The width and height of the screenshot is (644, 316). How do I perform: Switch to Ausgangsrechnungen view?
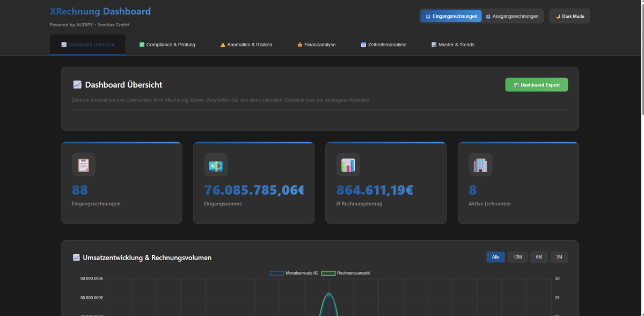(512, 16)
